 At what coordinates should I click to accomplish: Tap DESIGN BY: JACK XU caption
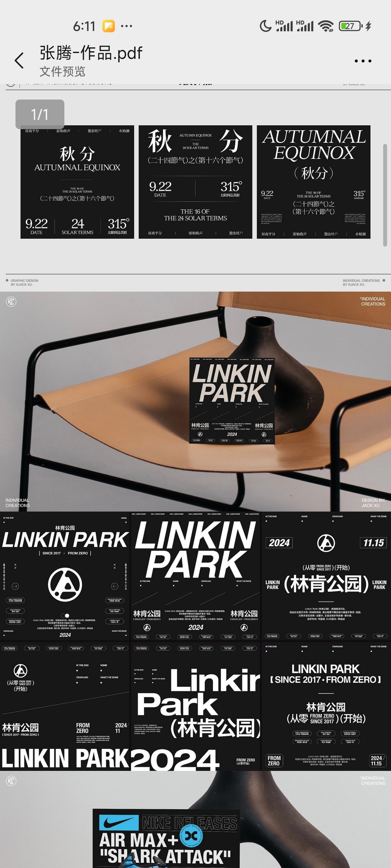pyautogui.click(x=373, y=503)
